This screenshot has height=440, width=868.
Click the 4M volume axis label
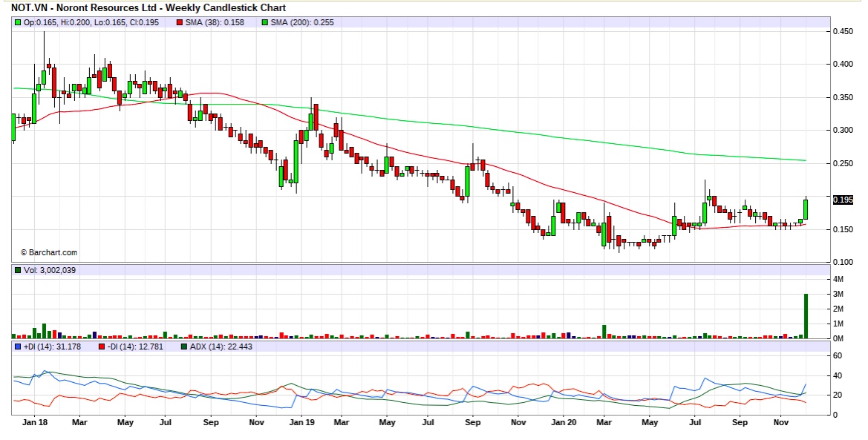[x=838, y=279]
